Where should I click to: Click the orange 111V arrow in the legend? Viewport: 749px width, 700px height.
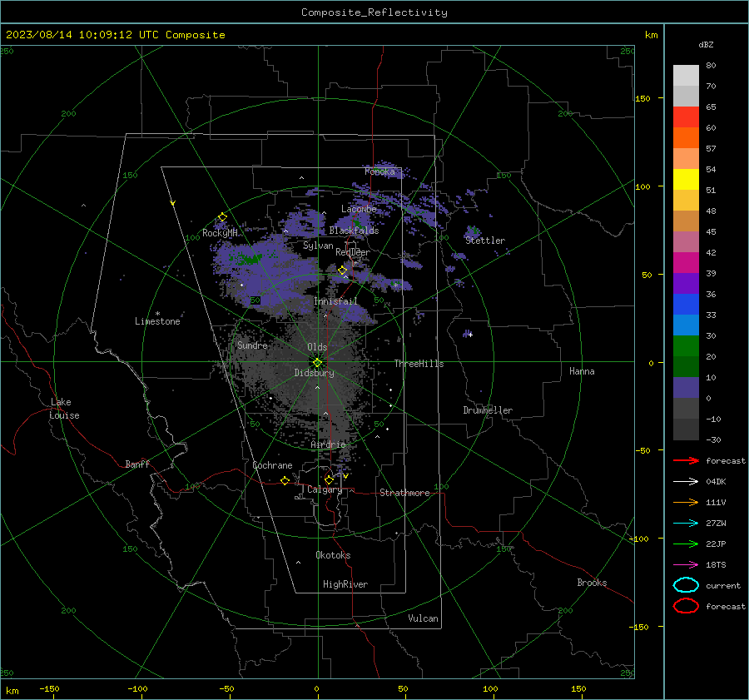(x=686, y=502)
